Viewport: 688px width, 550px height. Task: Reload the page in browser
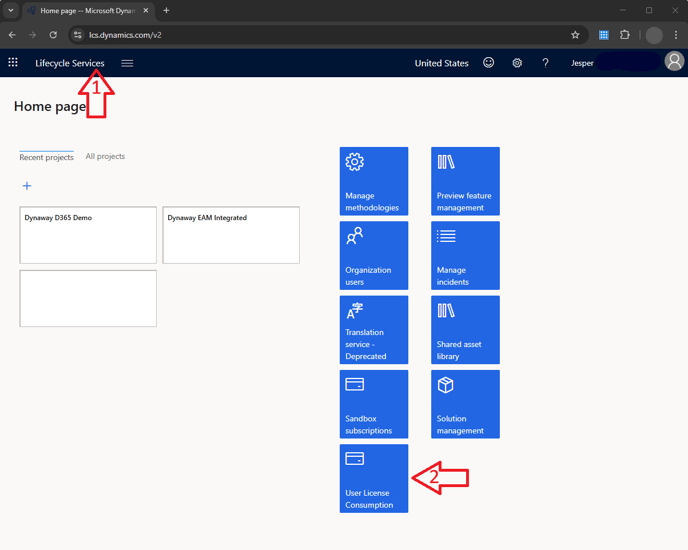click(x=53, y=35)
